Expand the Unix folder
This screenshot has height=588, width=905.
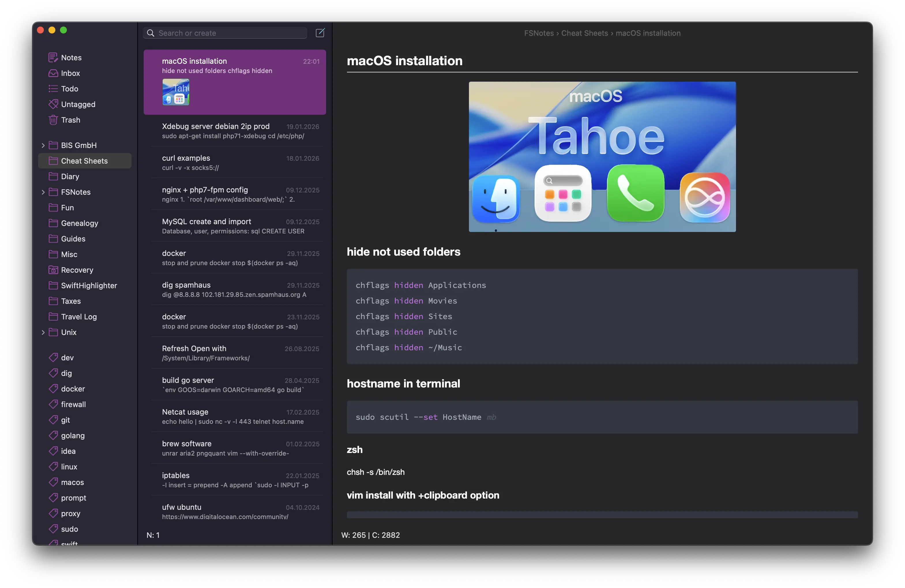tap(43, 332)
